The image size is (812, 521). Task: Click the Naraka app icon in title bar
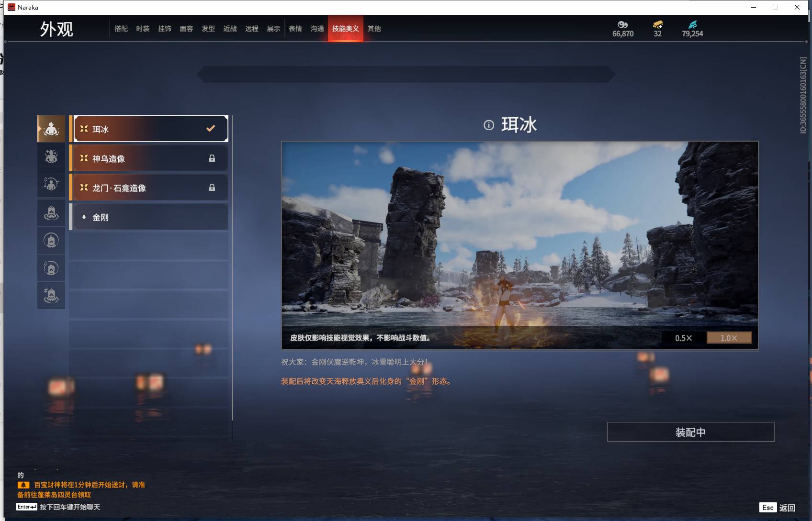11,7
